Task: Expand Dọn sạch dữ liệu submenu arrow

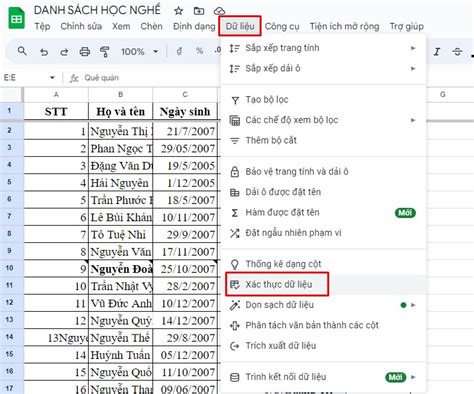Action: [413, 305]
